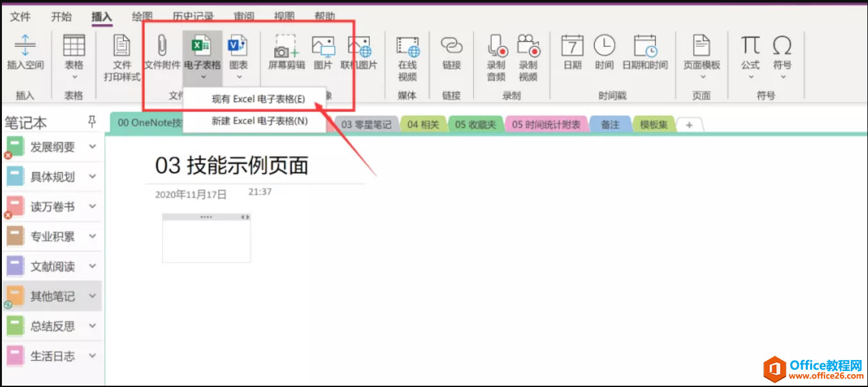Open the 公式 dropdown arrow
Screen dimensions: 868x387
tap(751, 76)
